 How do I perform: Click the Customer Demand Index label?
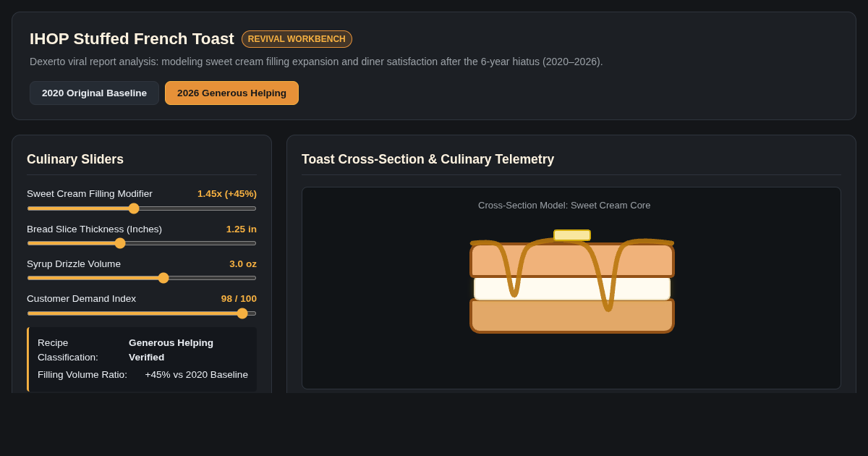pyautogui.click(x=81, y=298)
